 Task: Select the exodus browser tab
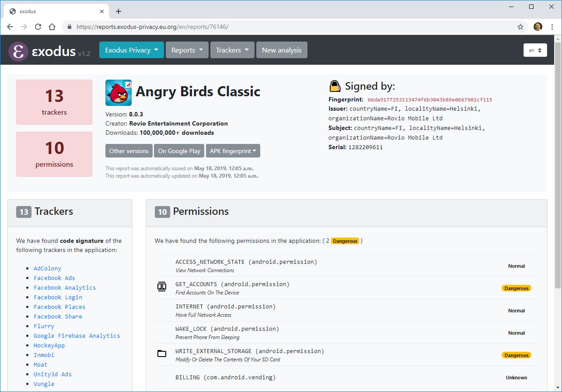[56, 11]
